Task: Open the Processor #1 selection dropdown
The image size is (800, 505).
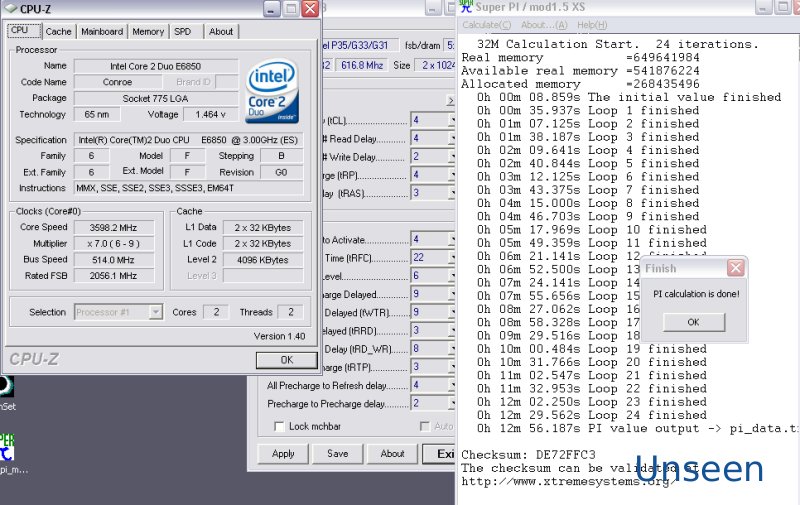Action: 156,312
